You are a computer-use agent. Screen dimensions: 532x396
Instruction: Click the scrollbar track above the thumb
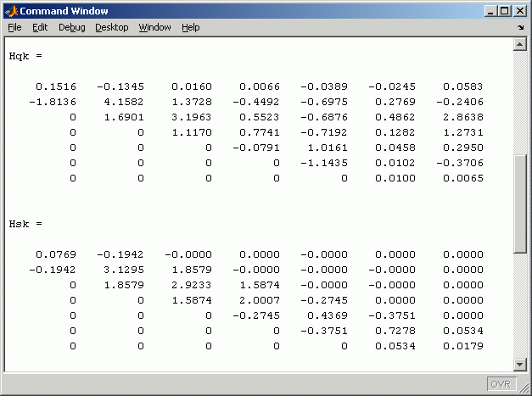520,102
